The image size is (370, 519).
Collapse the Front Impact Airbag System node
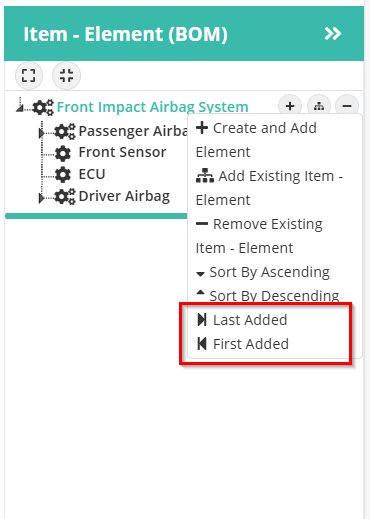click(x=20, y=107)
